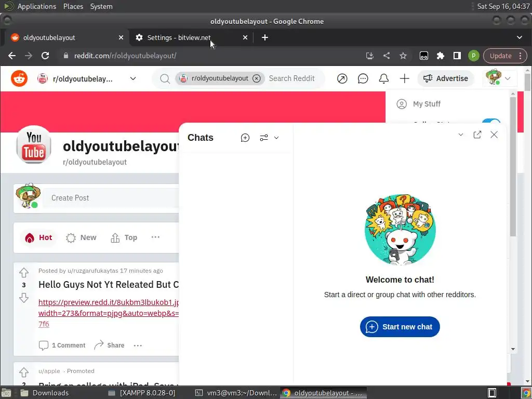Screen dimensions: 532x399
Task: Collapse the chat window chevron
Action: coord(460,135)
